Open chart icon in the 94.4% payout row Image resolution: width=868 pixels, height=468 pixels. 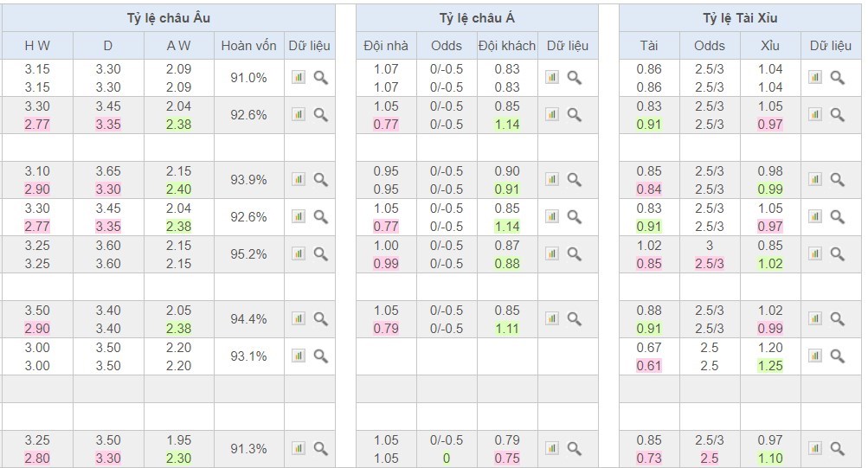click(299, 318)
